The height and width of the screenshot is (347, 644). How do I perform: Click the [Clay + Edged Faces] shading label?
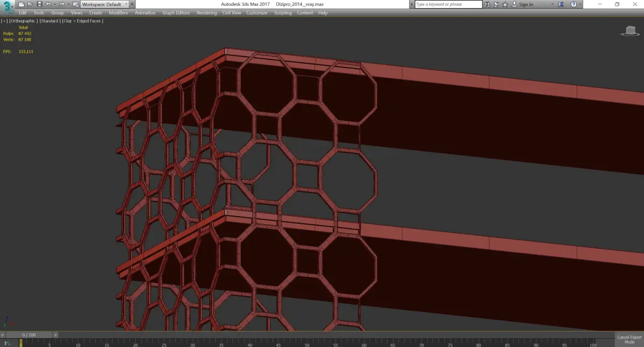[83, 21]
